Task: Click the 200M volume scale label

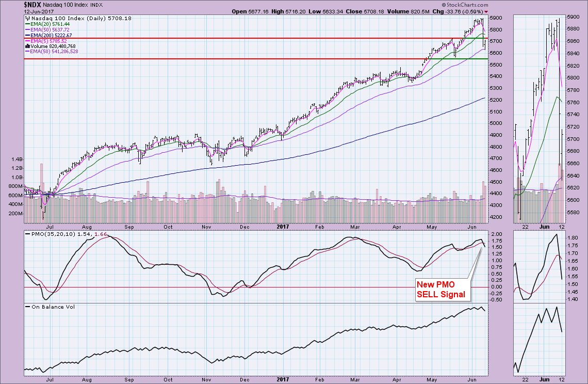Action: pos(15,213)
